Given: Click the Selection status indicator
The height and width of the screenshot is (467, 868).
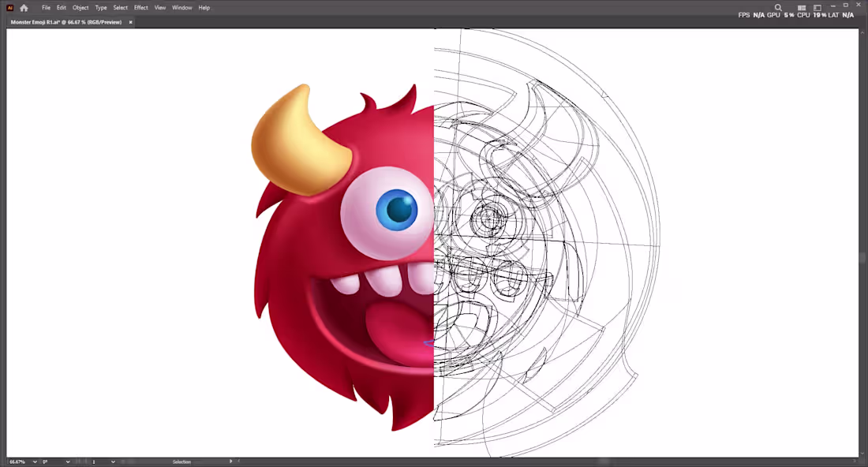Looking at the screenshot, I should pos(181,461).
